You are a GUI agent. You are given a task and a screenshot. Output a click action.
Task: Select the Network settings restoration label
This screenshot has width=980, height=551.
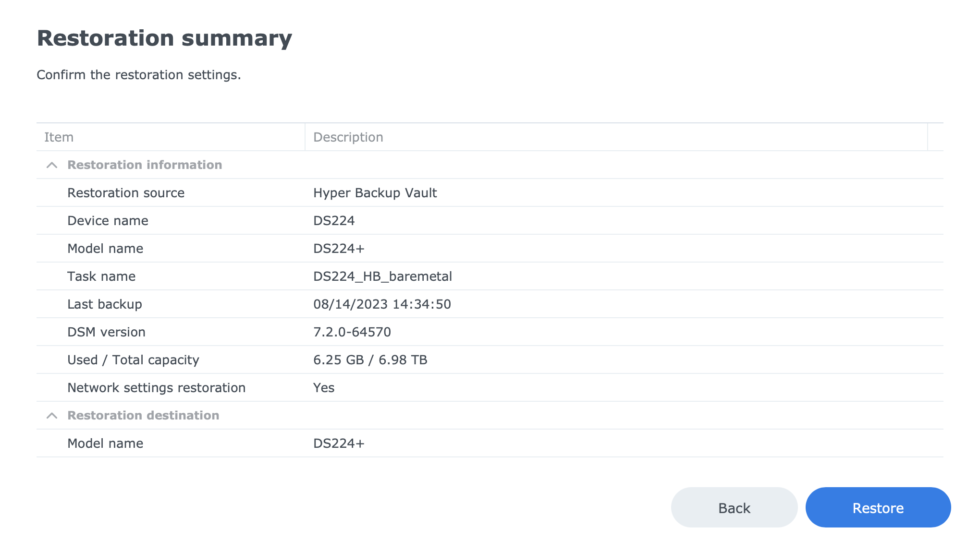click(x=156, y=388)
